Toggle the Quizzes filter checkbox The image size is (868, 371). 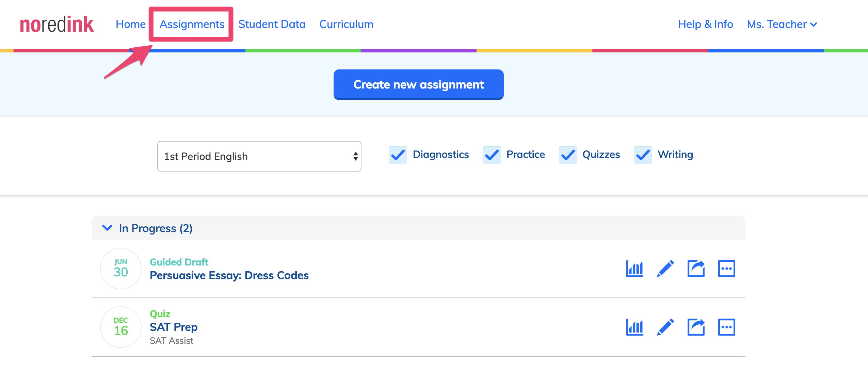click(x=568, y=155)
